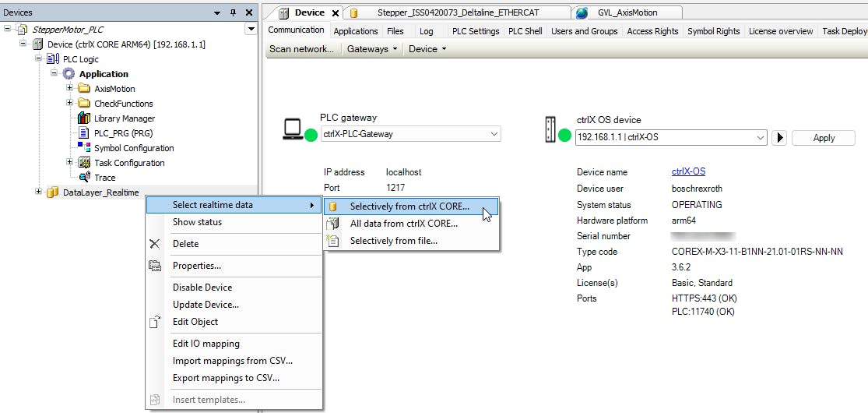Close the Device editor tab
Screen dimensions: 868x413
336,12
